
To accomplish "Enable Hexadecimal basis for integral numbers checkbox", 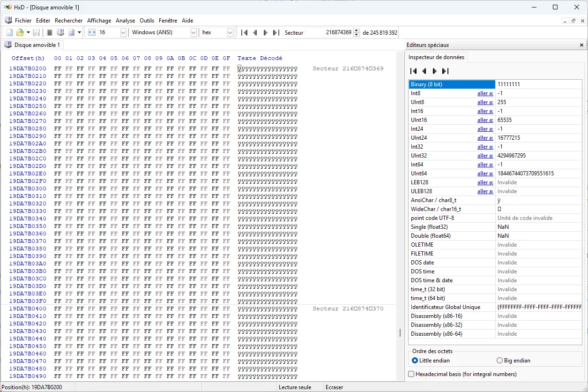I will [x=462, y=374].
